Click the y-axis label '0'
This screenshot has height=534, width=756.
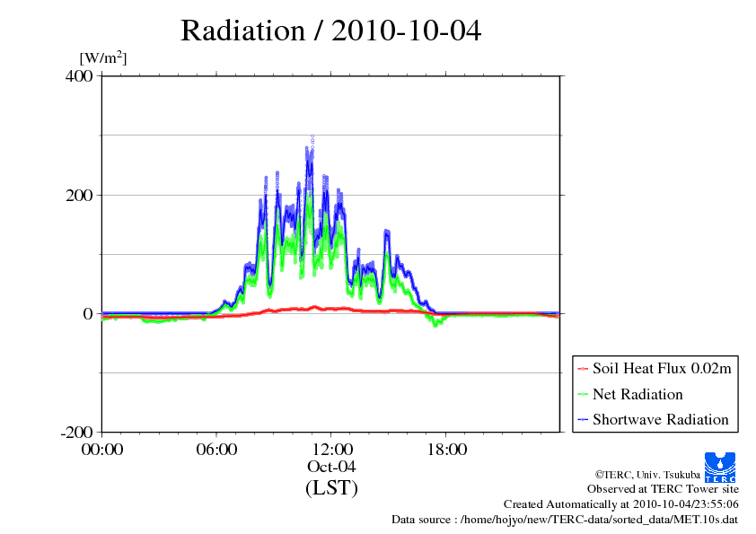[88, 314]
